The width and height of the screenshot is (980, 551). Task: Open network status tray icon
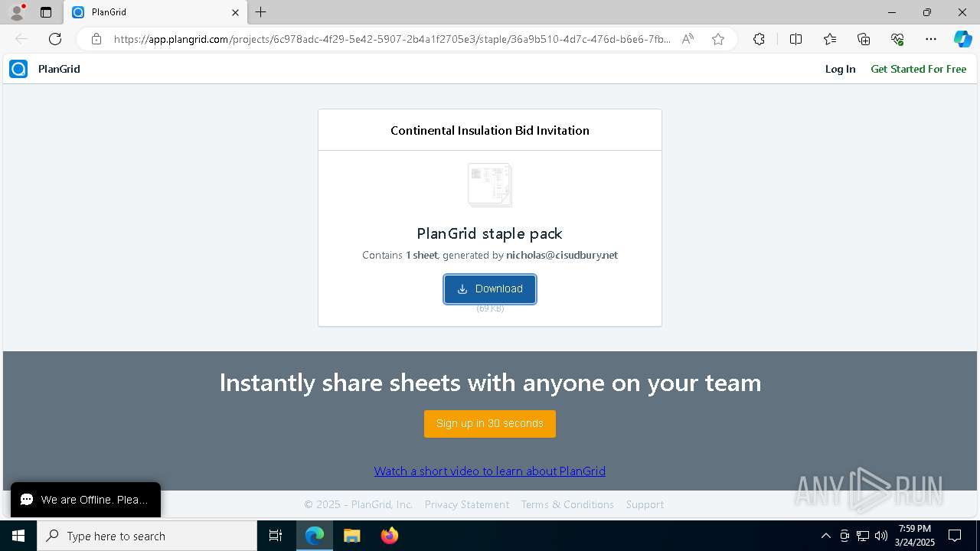click(863, 536)
